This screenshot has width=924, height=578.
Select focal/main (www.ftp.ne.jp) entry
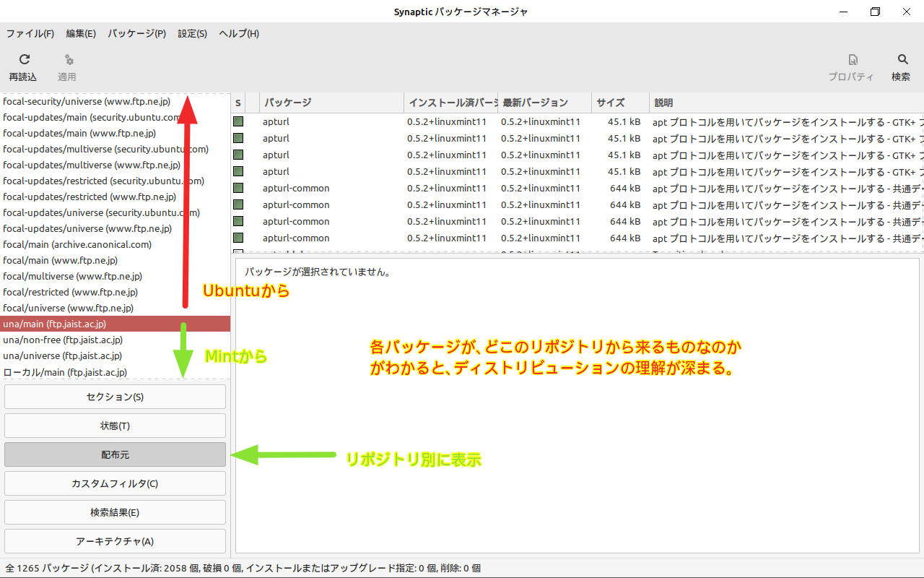(115, 260)
